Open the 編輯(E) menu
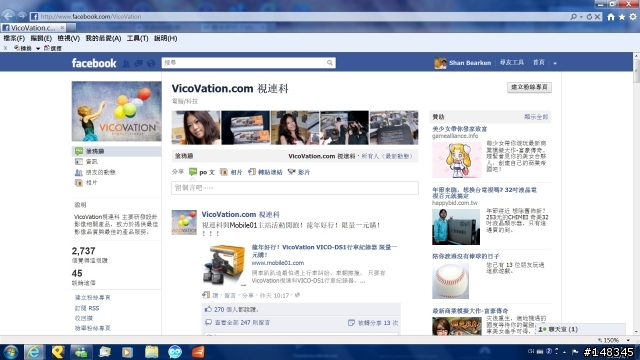640x360 pixels. pos(41,38)
